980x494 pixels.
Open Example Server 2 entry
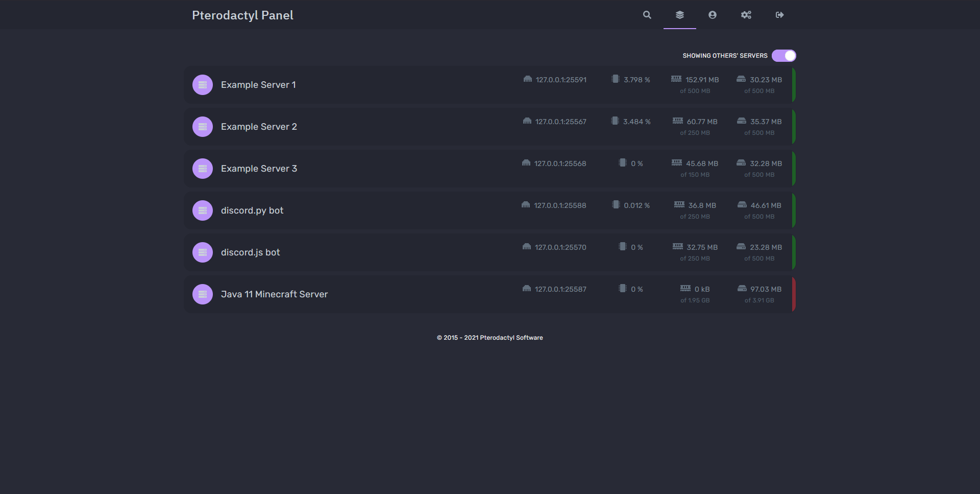click(x=259, y=127)
